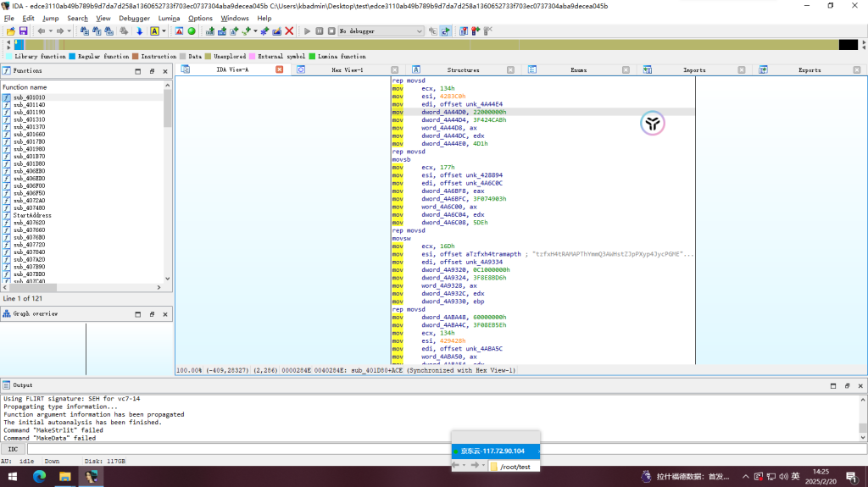Screen dimensions: 868x487
Task: Jump back with the left arrow icon
Action: pyautogui.click(x=41, y=31)
